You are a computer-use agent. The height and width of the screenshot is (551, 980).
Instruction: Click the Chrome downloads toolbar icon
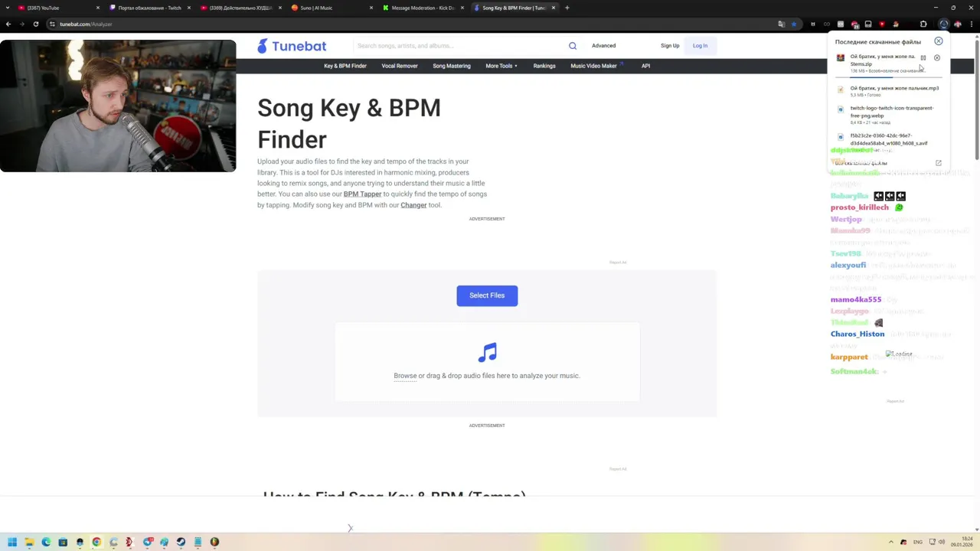943,24
